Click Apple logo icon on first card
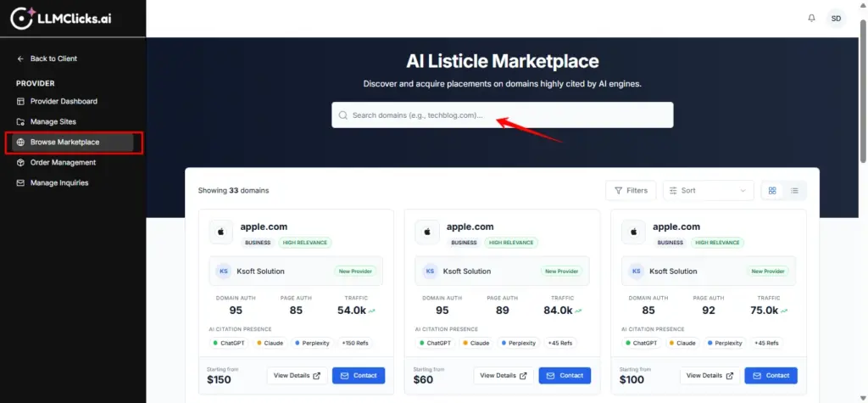 222,233
